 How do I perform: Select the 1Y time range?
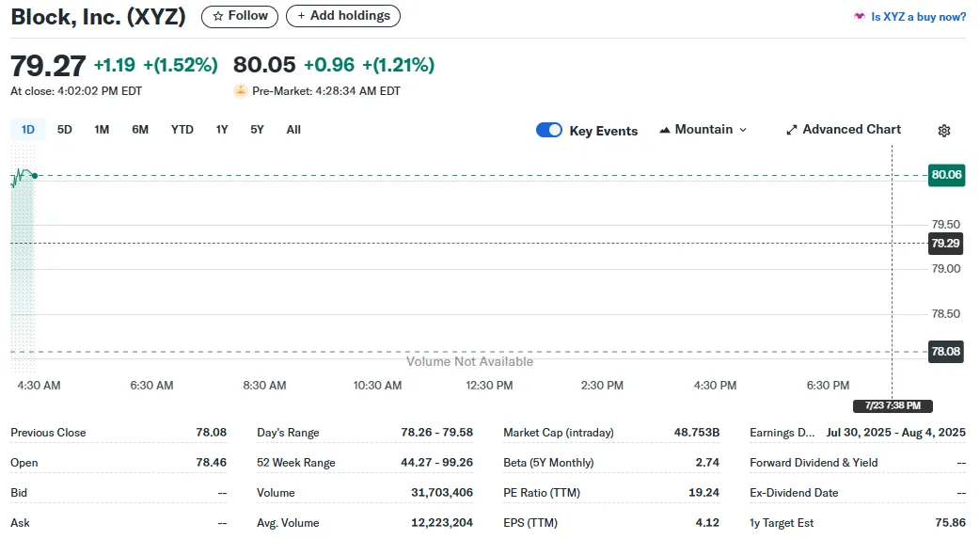(x=222, y=130)
